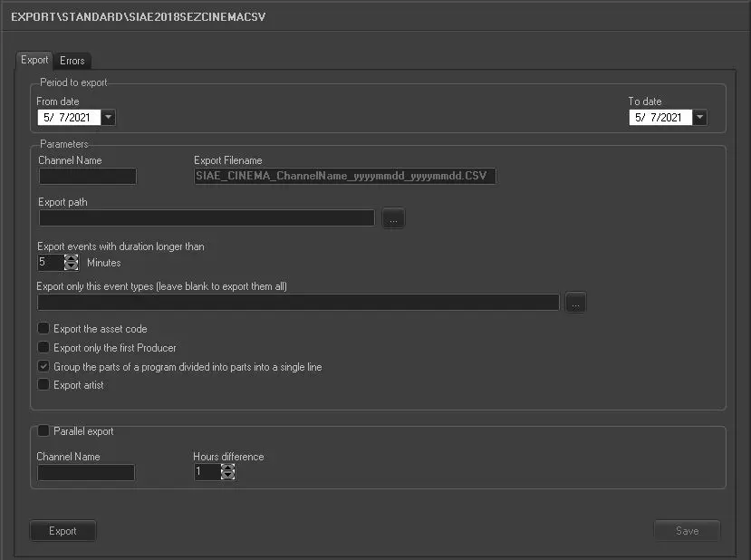751x560 pixels.
Task: Click the Save button
Action: tap(687, 531)
